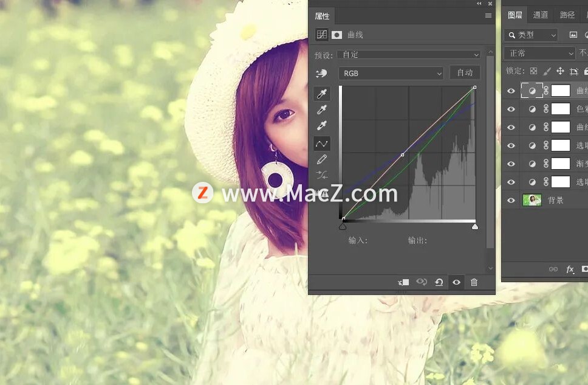Select the bottom-left endpoint of the curve
Screen dimensions: 588x385
click(x=343, y=218)
